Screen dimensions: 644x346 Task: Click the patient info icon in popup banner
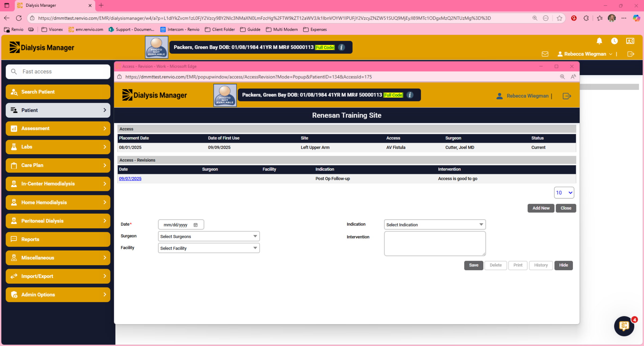point(410,95)
